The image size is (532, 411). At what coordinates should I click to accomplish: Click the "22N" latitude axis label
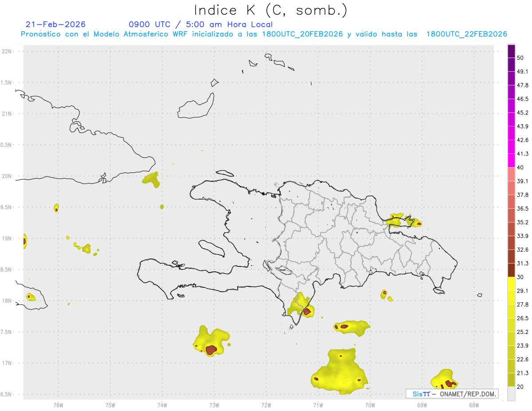[x=7, y=51]
